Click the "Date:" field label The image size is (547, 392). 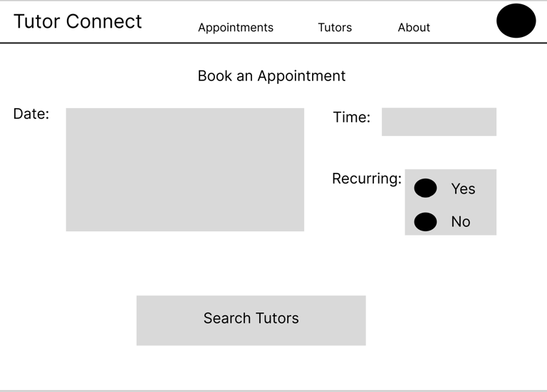(31, 114)
